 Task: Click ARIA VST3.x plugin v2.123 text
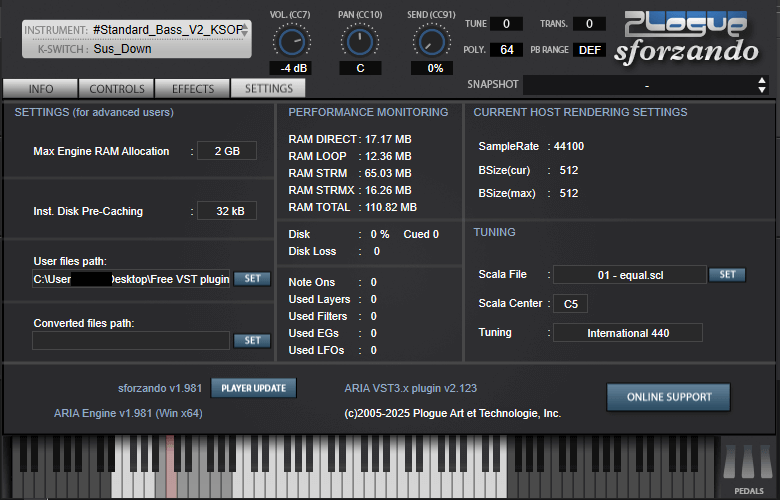click(x=410, y=388)
